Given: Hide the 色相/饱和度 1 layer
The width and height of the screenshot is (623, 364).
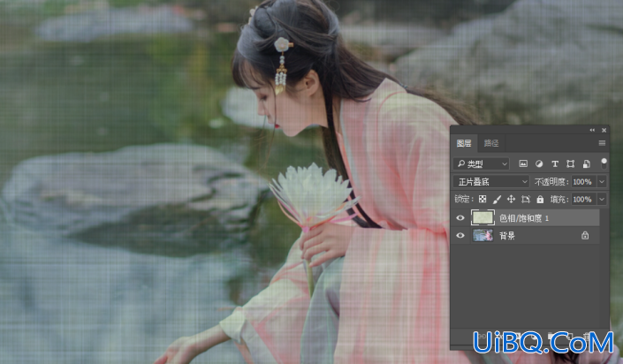Looking at the screenshot, I should (460, 217).
